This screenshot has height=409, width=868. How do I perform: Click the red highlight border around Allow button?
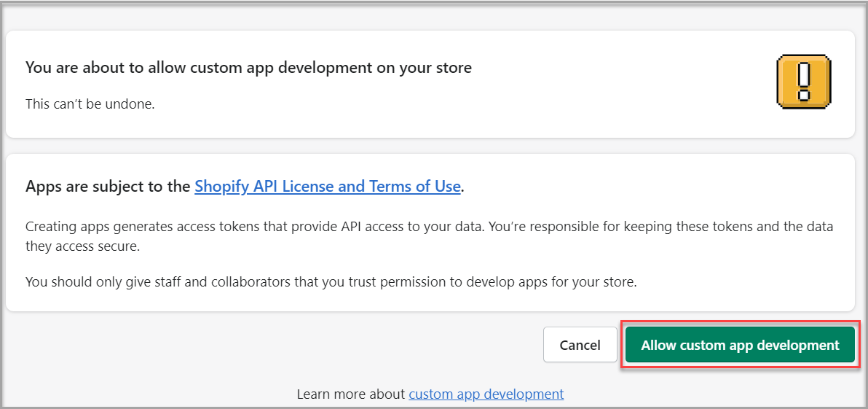click(x=739, y=322)
